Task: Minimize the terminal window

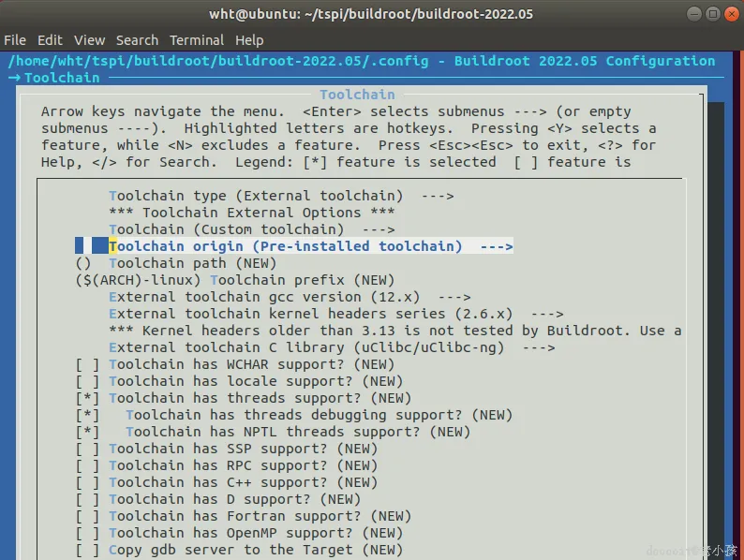Action: [694, 14]
